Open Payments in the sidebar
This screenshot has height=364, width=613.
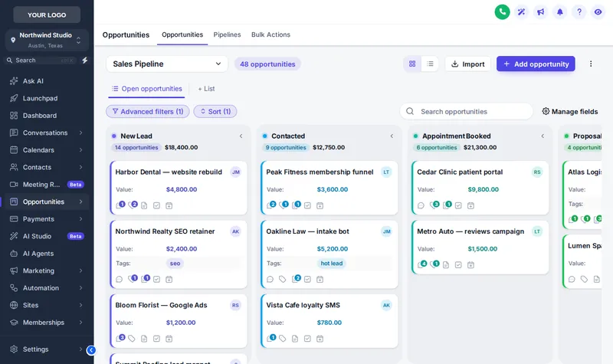47,219
